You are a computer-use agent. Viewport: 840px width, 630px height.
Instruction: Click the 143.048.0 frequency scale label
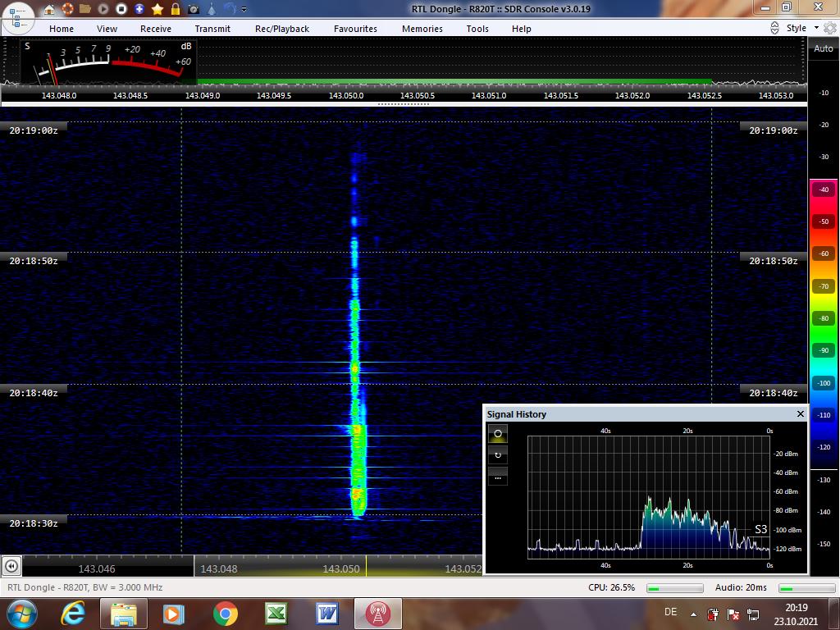pos(59,95)
